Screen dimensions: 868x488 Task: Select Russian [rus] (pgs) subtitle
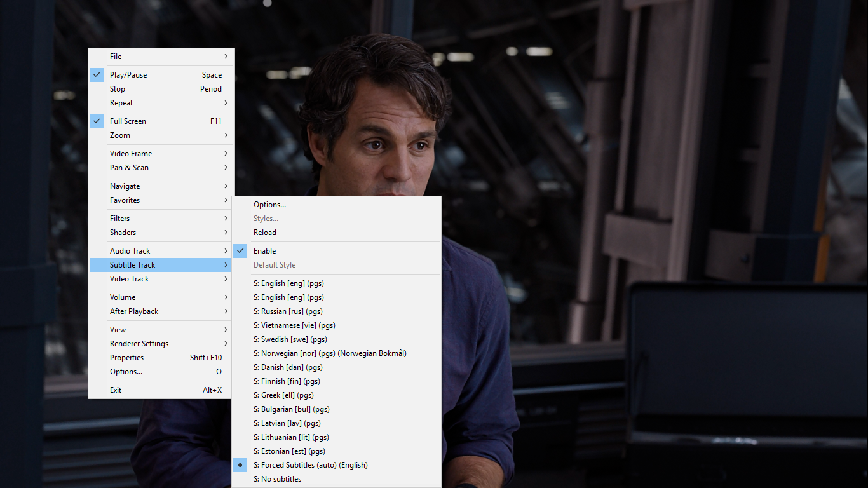point(336,311)
